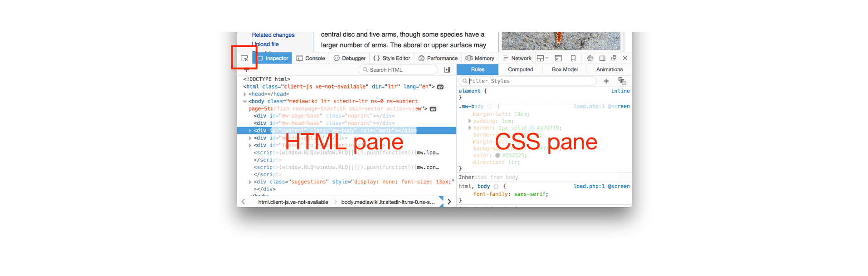Collapse the body element node
Viewport: 868px width, 276px height.
[245, 101]
